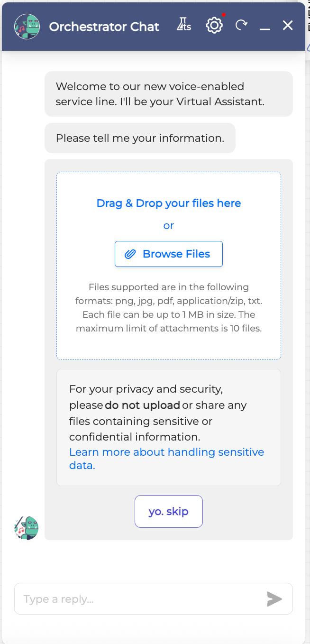Close the Orchestrator Chat widget
This screenshot has height=644, width=310.
288,26
